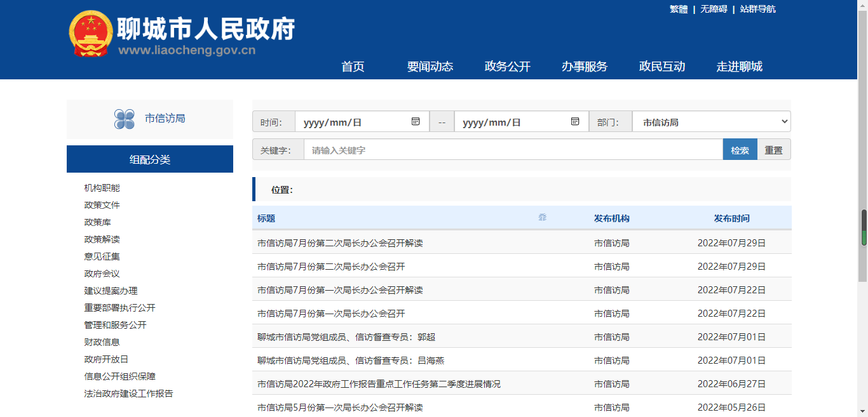The width and height of the screenshot is (868, 417).
Task: Open 站群导航 site navigation link
Action: 757,9
